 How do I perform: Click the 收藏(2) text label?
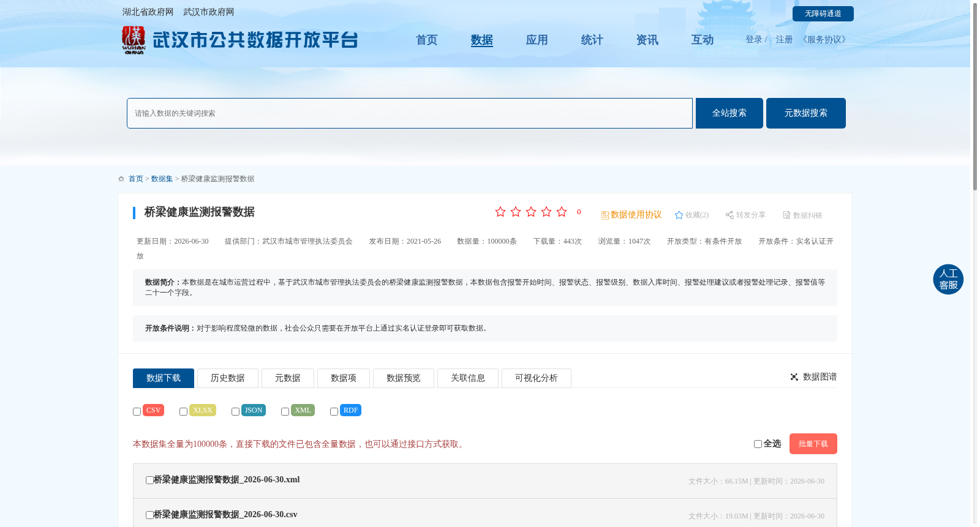[697, 215]
